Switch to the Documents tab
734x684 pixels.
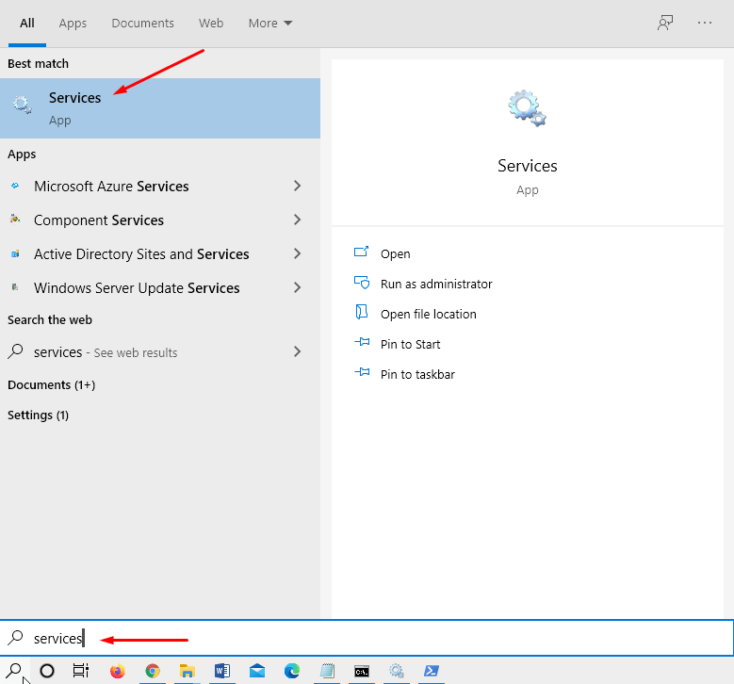tap(142, 23)
